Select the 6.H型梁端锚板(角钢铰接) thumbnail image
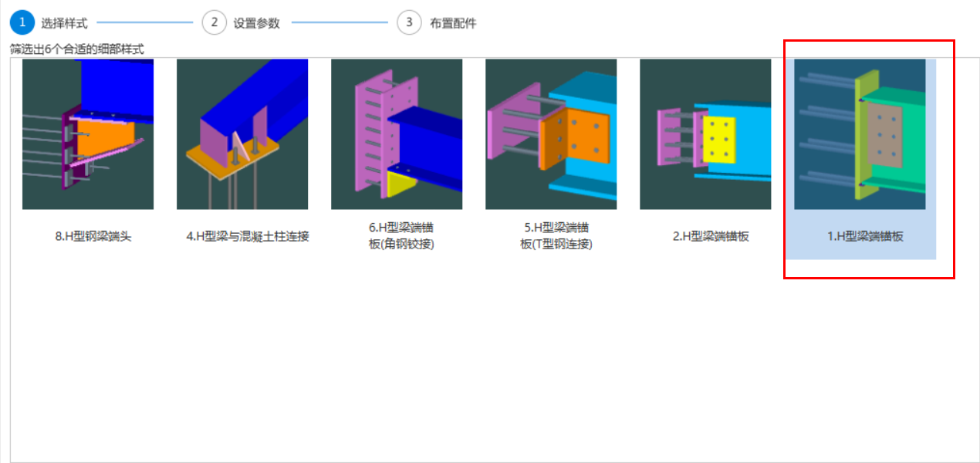This screenshot has width=980, height=463. [x=397, y=134]
